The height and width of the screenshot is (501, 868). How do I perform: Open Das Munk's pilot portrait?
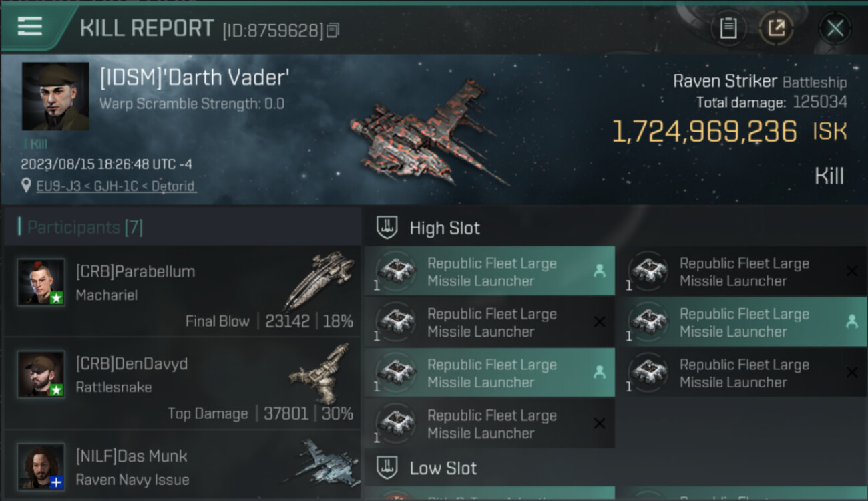[41, 466]
